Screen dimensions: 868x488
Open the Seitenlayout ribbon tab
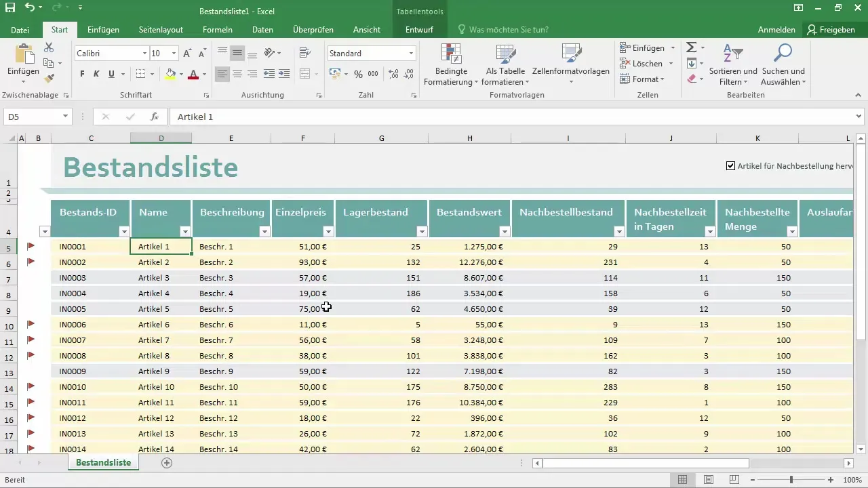tap(161, 30)
